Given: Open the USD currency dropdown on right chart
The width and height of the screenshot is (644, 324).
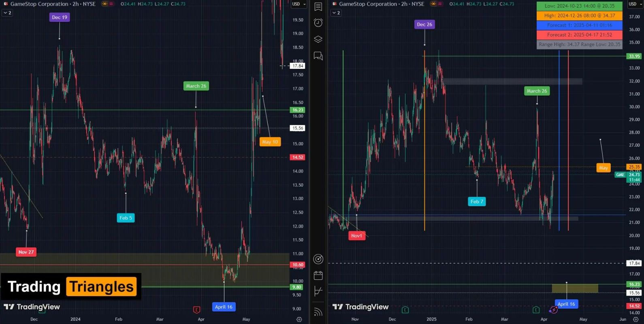Looking at the screenshot, I should point(634,4).
